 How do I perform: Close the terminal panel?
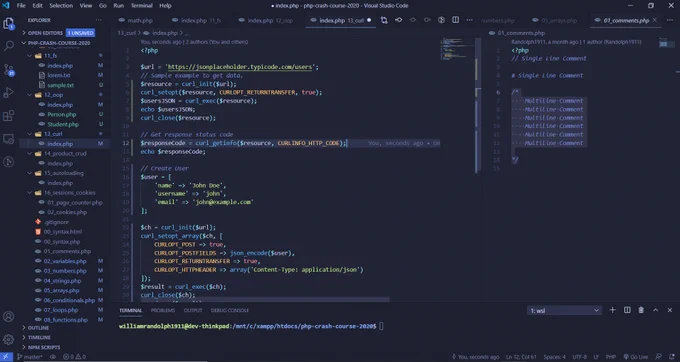670,310
